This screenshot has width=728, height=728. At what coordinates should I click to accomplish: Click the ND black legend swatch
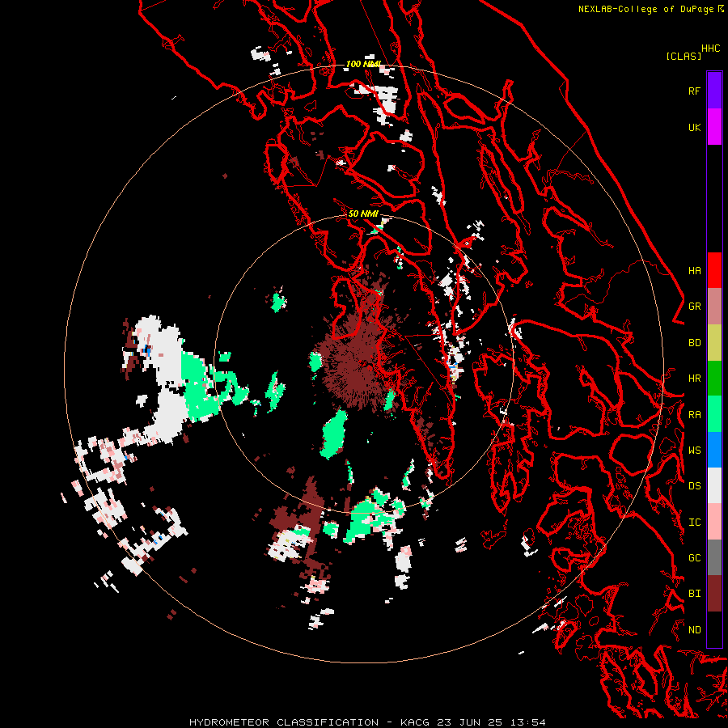coord(714,629)
